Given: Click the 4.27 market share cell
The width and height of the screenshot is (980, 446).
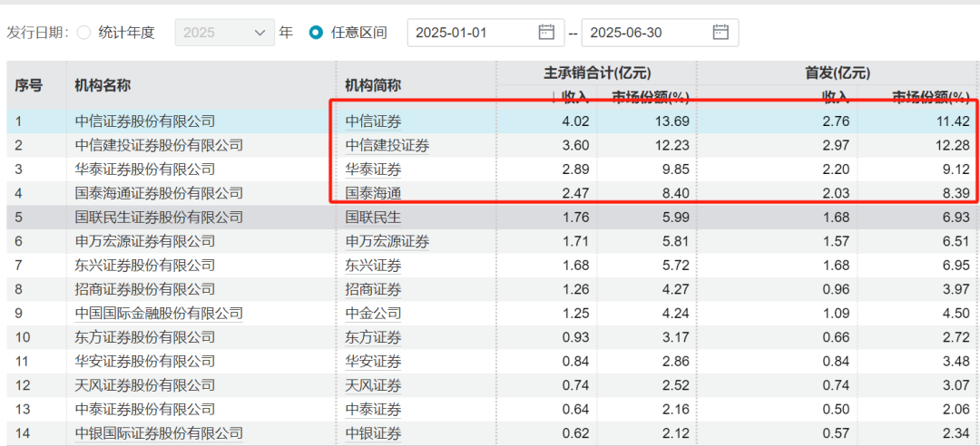Looking at the screenshot, I should [676, 290].
